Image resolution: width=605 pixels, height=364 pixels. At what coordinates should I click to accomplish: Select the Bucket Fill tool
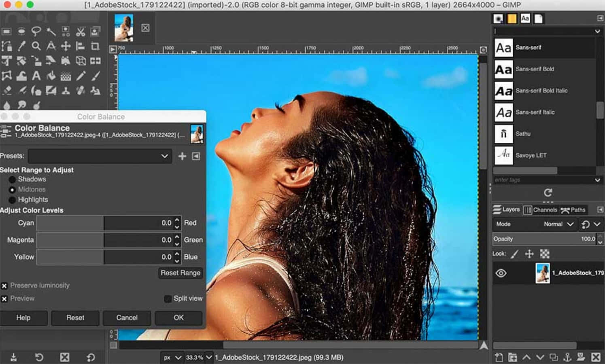(51, 76)
